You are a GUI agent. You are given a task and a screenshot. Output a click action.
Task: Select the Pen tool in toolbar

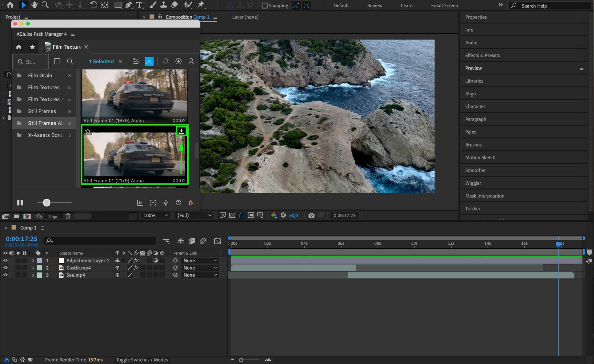pos(128,5)
